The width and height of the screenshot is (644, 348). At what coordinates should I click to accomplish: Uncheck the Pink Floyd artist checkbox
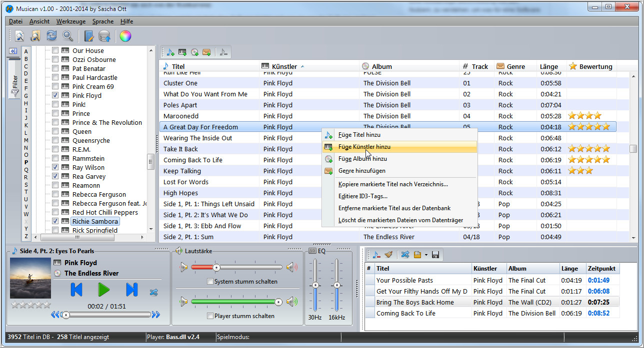[x=55, y=95]
